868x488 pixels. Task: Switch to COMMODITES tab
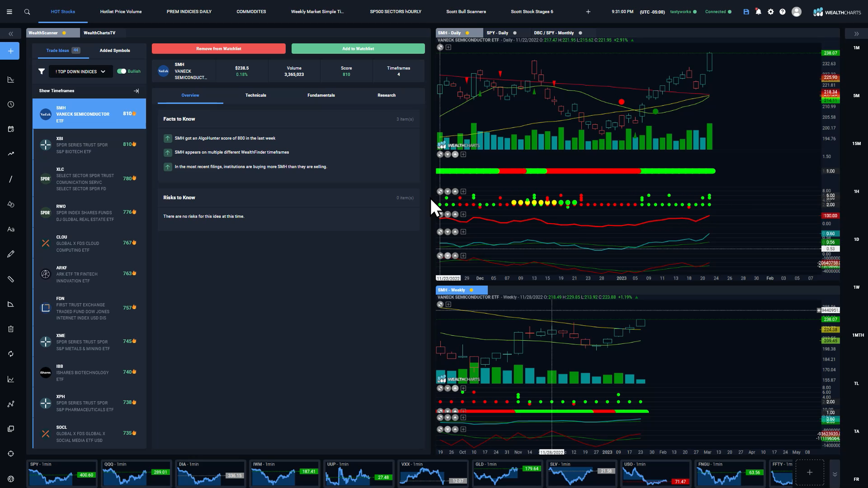(251, 12)
